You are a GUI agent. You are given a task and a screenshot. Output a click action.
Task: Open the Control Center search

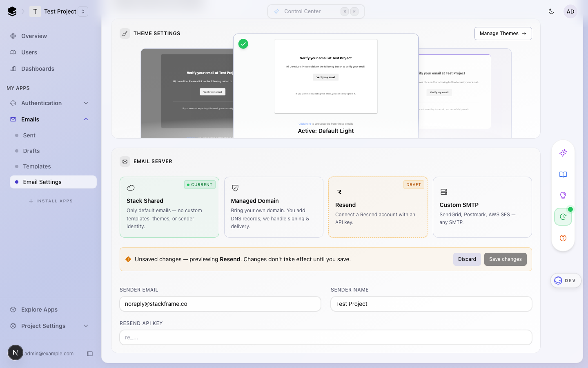pos(316,11)
